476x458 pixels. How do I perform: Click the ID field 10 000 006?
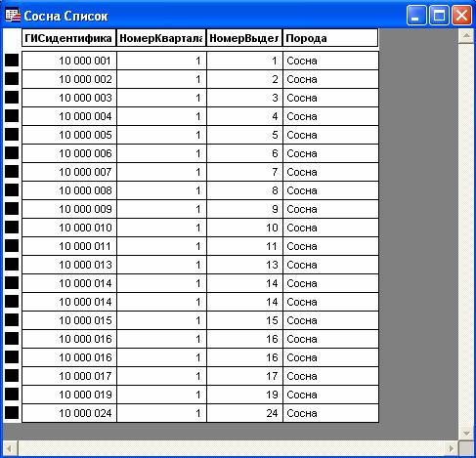[x=69, y=153]
